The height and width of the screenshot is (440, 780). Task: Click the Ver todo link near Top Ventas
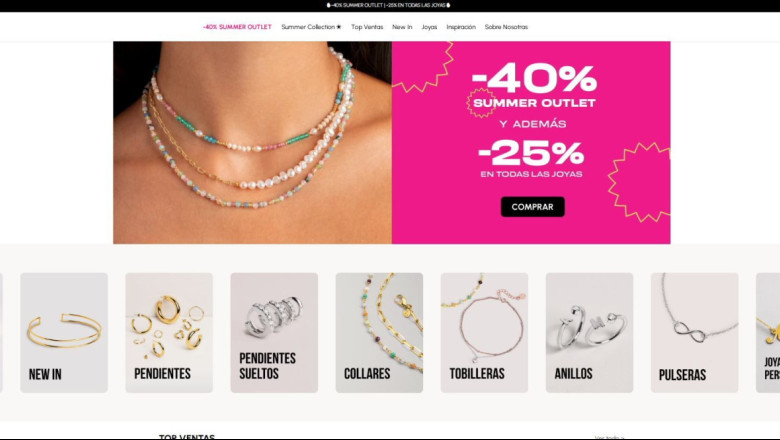(609, 438)
